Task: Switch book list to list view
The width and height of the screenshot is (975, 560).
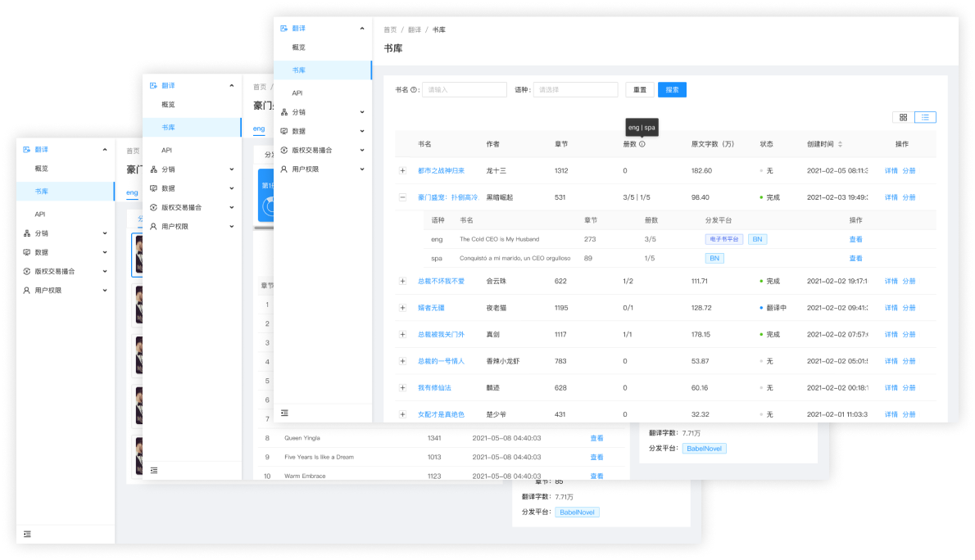Action: tap(925, 117)
